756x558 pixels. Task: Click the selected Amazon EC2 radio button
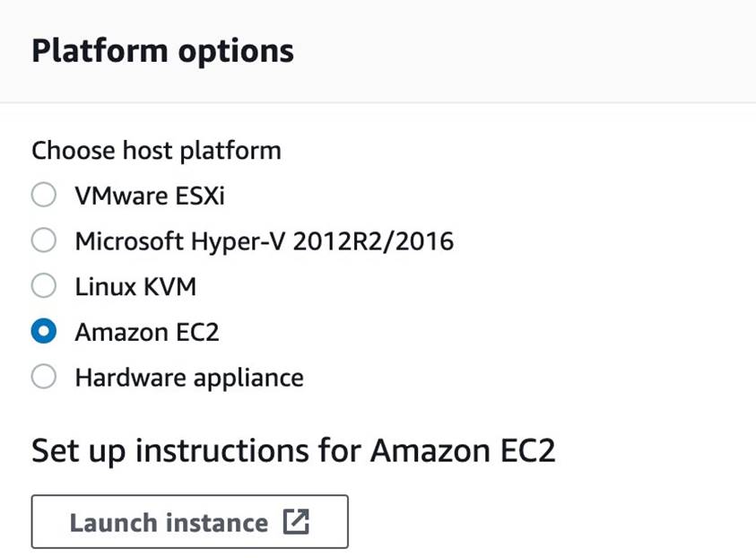[x=43, y=331]
